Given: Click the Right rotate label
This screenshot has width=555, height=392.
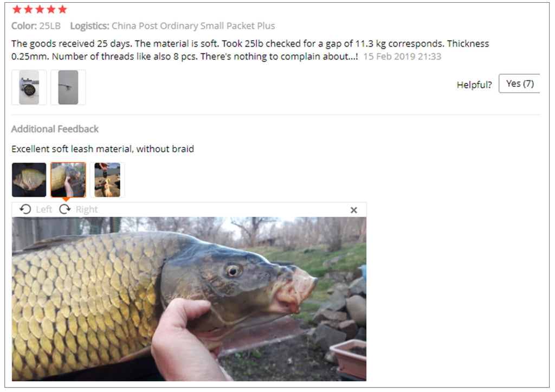Looking at the screenshot, I should [87, 210].
